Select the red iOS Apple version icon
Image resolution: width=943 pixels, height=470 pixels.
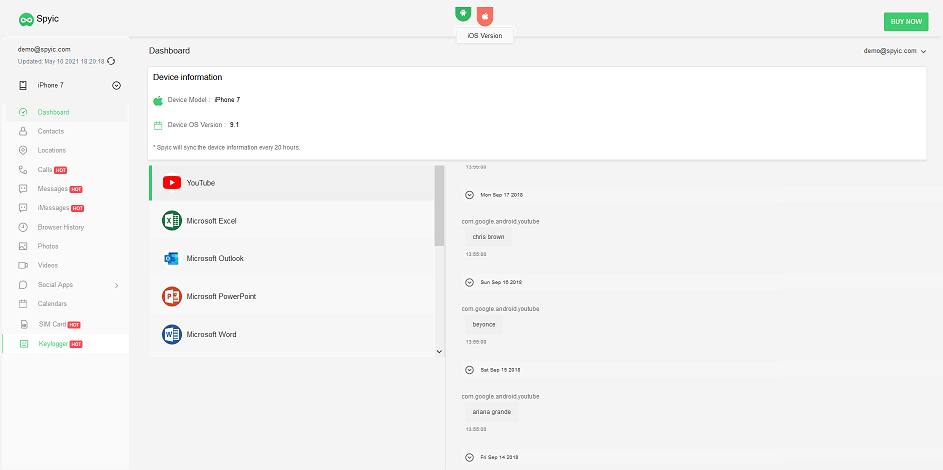click(485, 16)
